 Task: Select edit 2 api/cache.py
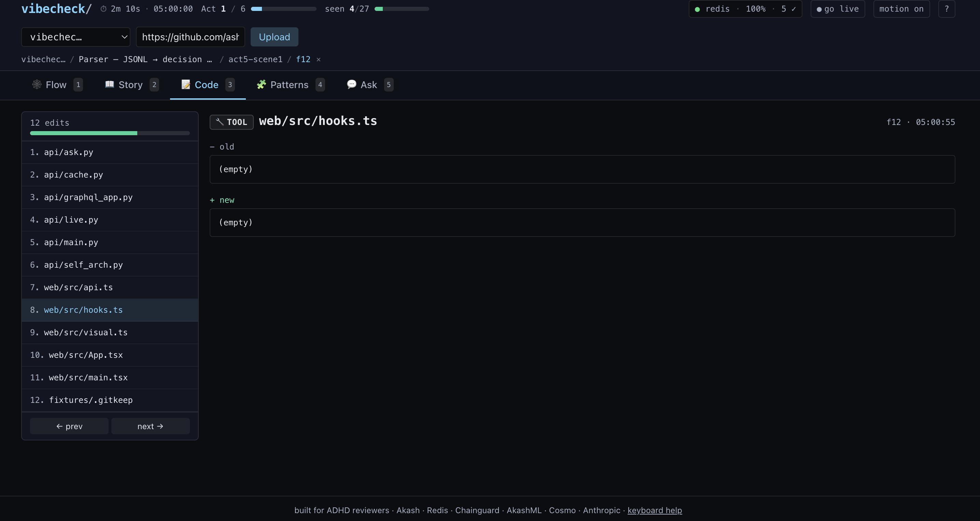click(x=110, y=174)
